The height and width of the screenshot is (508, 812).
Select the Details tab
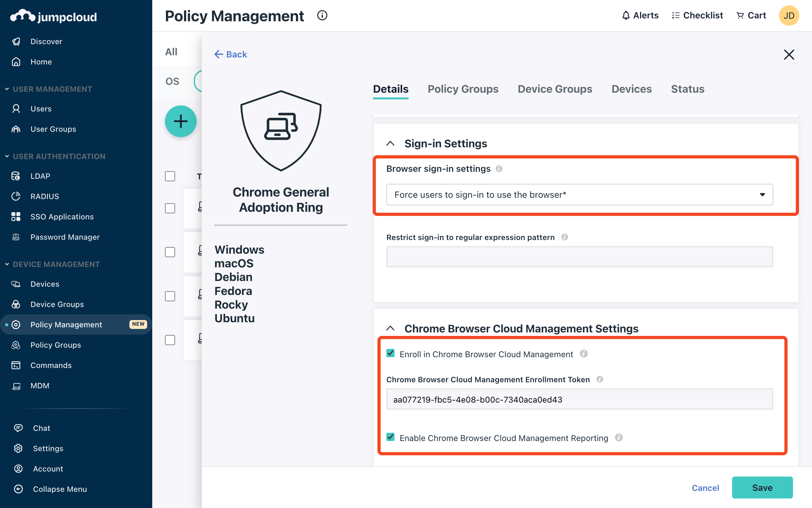pos(390,89)
